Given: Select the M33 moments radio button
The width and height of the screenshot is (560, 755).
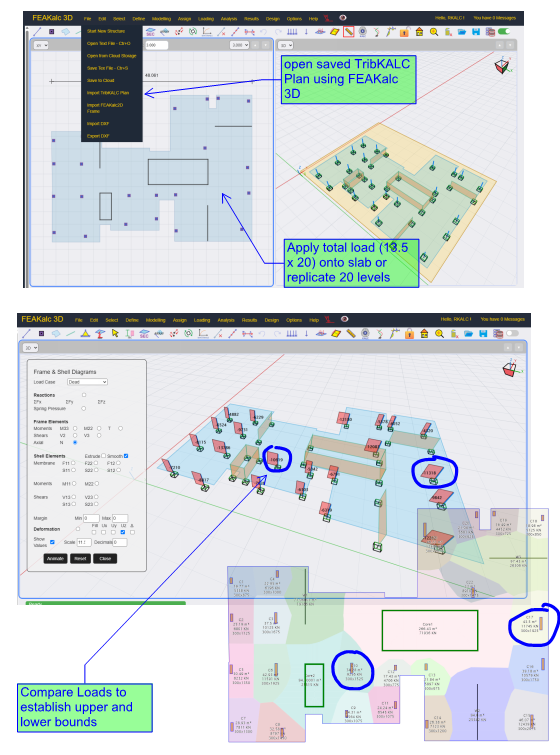Looking at the screenshot, I should tap(75, 428).
